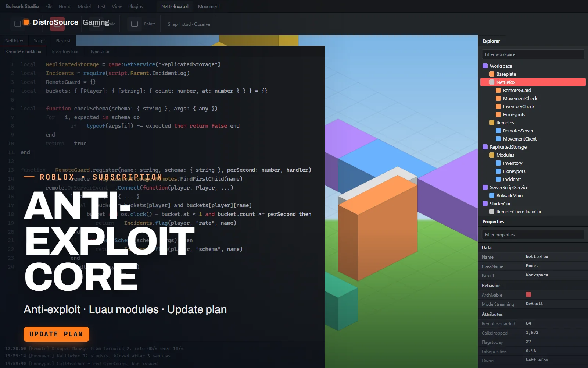Click the Workspace service icon in Explorer
Screen dimensions: 588x368
[485, 66]
